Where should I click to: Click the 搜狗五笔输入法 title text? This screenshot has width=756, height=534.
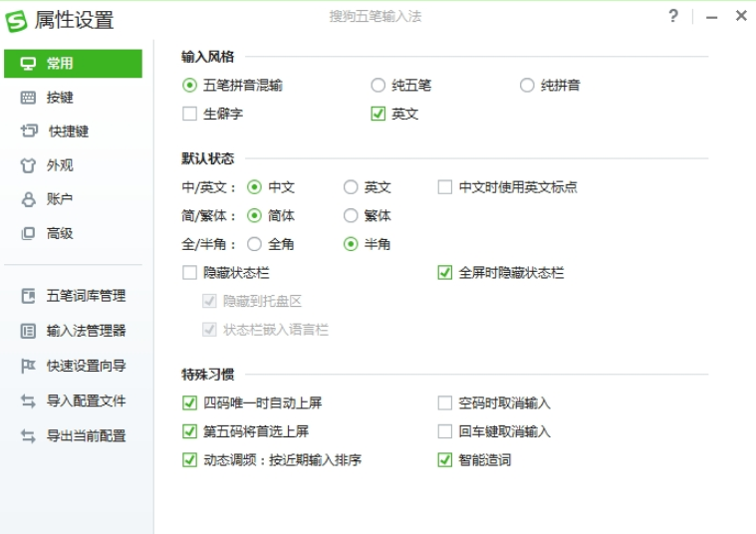[x=376, y=16]
